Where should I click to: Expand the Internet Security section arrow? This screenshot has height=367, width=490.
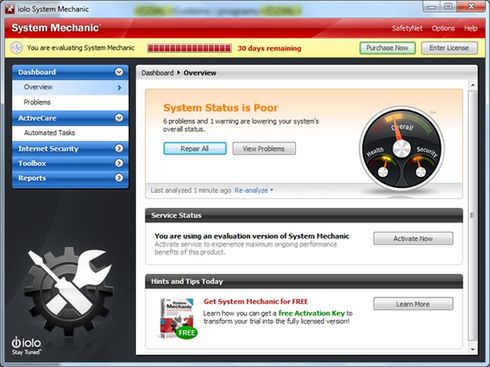(x=119, y=148)
